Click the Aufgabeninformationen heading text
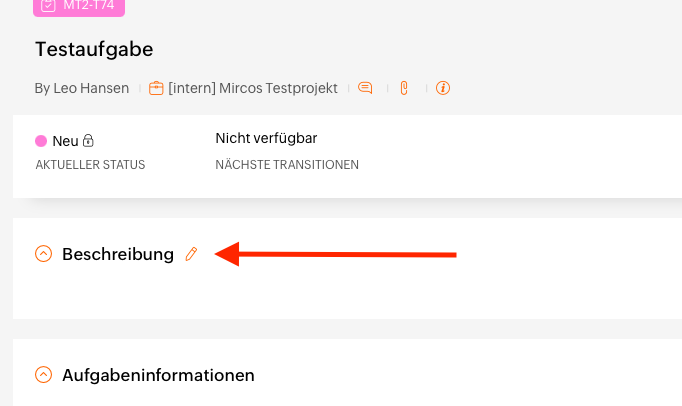The height and width of the screenshot is (406, 682). (158, 375)
